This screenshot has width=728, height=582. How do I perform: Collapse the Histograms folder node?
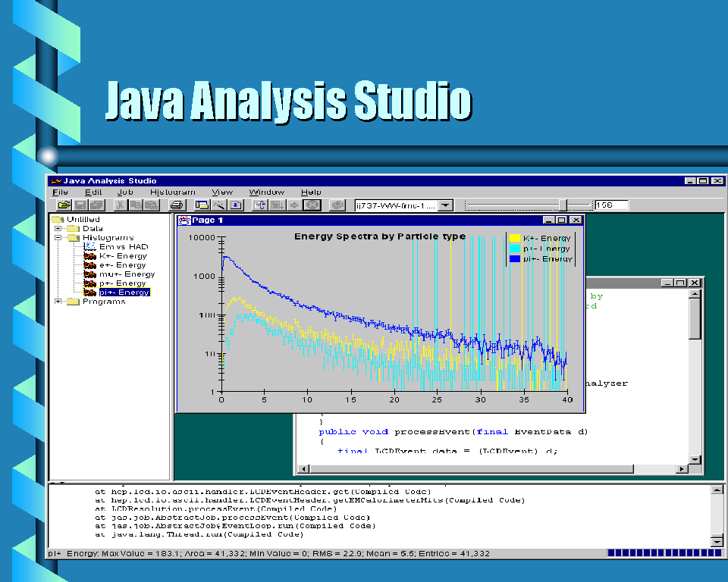pyautogui.click(x=58, y=237)
